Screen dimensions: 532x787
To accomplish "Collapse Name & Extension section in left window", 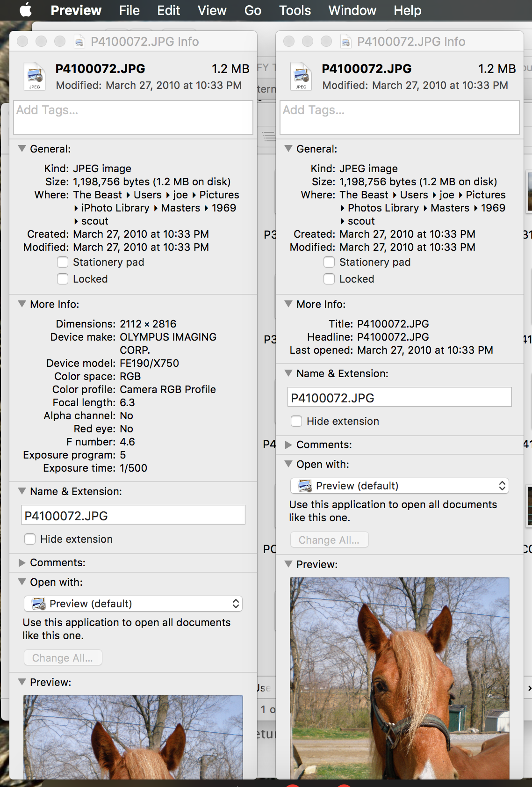I will 22,491.
